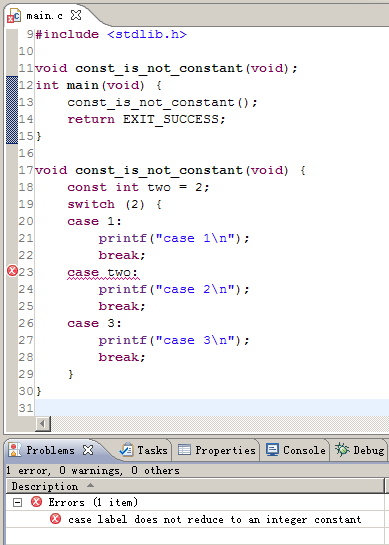The width and height of the screenshot is (389, 545).
Task: Click the Tasks clipboard icon
Action: (x=126, y=450)
